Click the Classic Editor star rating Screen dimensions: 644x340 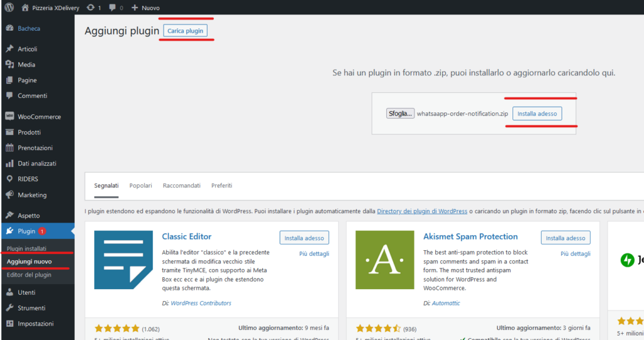pos(117,329)
